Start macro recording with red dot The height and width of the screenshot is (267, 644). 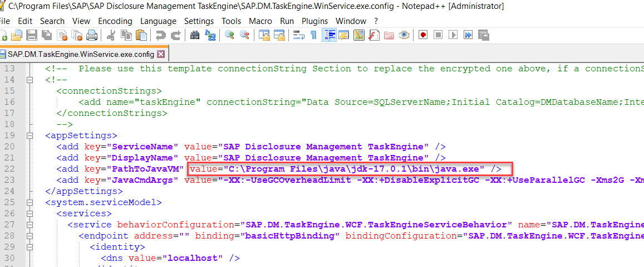tap(423, 35)
